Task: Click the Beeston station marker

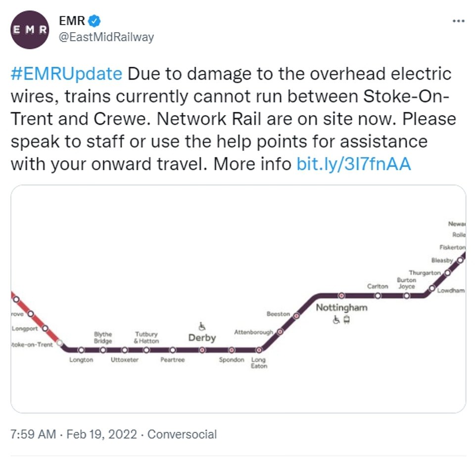Action: [296, 315]
